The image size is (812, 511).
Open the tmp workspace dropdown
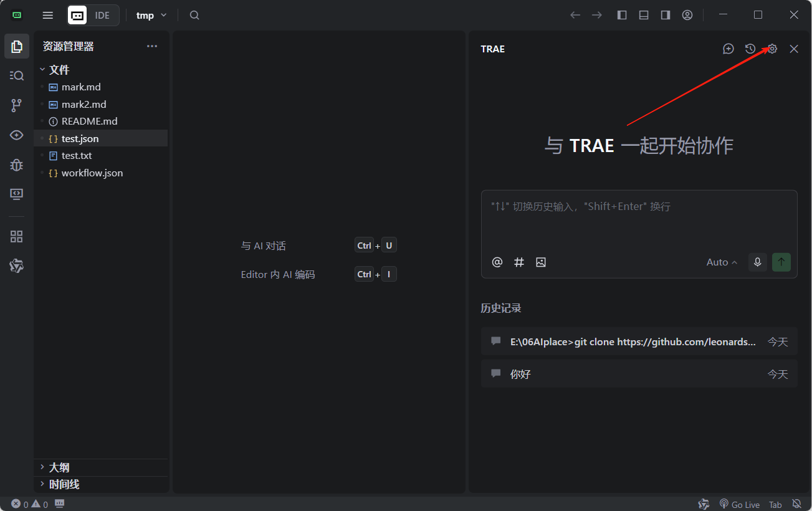coord(151,15)
